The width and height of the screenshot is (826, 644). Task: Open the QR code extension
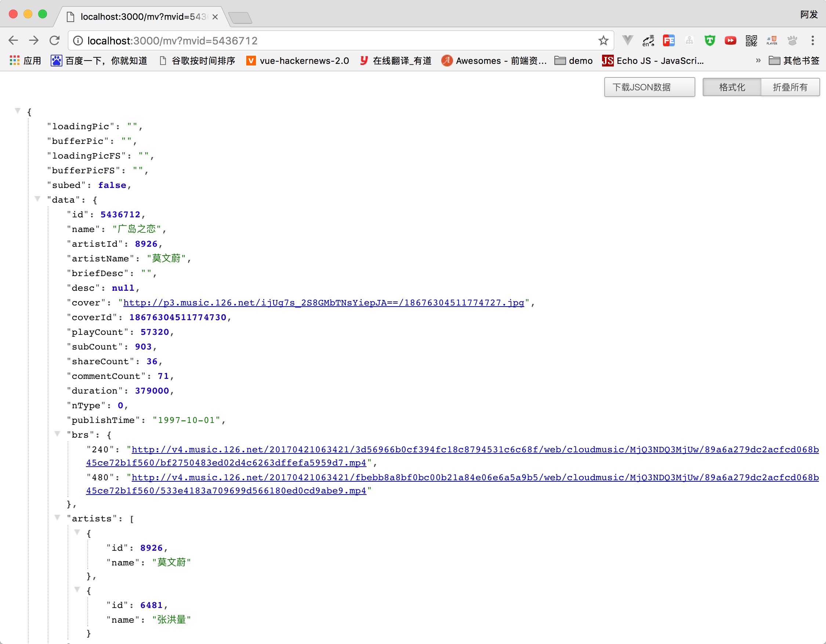point(751,40)
